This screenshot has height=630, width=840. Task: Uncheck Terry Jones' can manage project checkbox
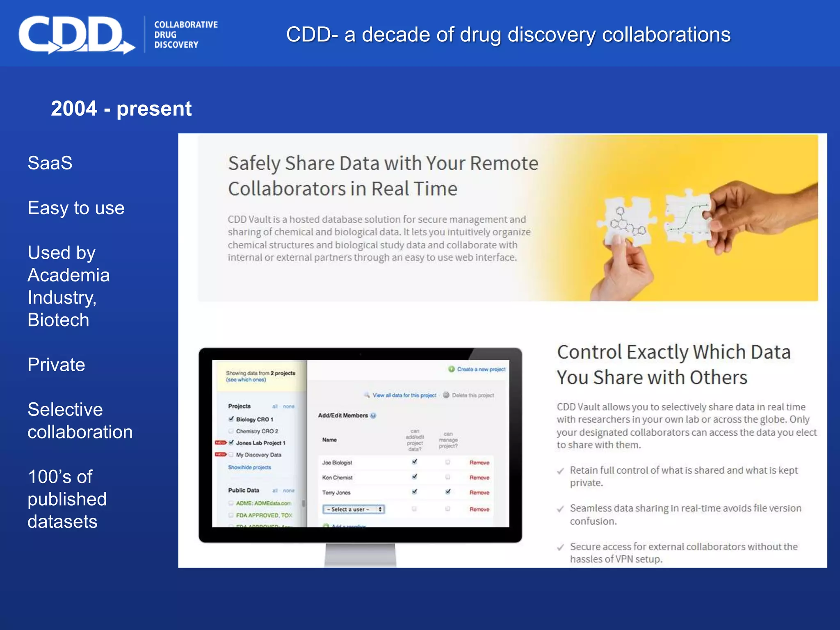tap(447, 491)
